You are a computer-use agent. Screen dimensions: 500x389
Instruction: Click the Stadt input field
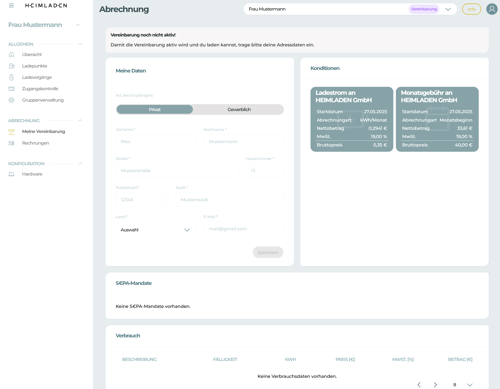click(229, 200)
